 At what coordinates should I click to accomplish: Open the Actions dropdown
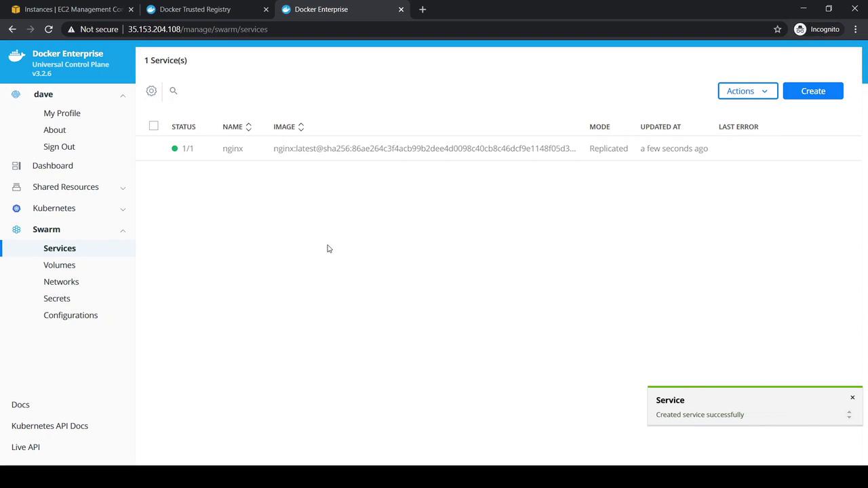tap(748, 91)
